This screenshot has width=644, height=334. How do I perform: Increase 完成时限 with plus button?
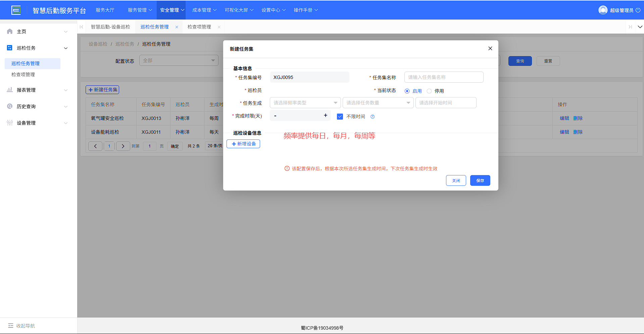(x=326, y=115)
